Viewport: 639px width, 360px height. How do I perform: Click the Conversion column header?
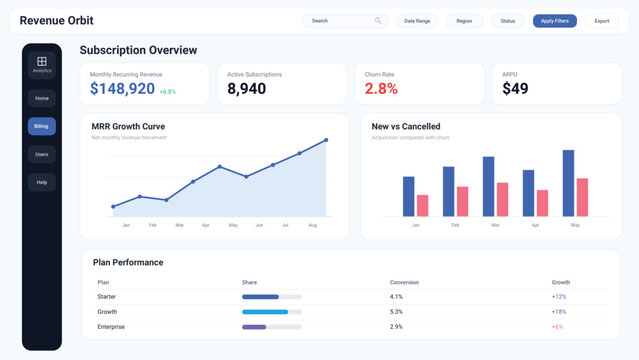point(404,282)
